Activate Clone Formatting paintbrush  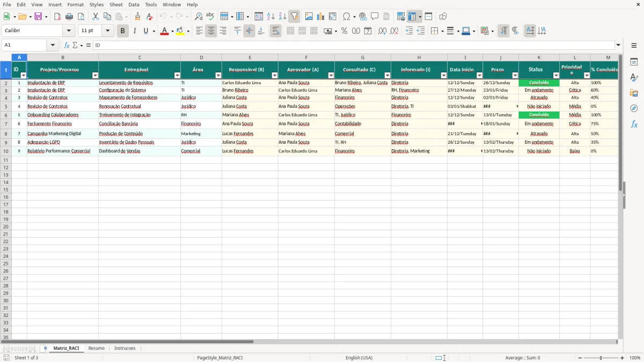click(x=137, y=17)
